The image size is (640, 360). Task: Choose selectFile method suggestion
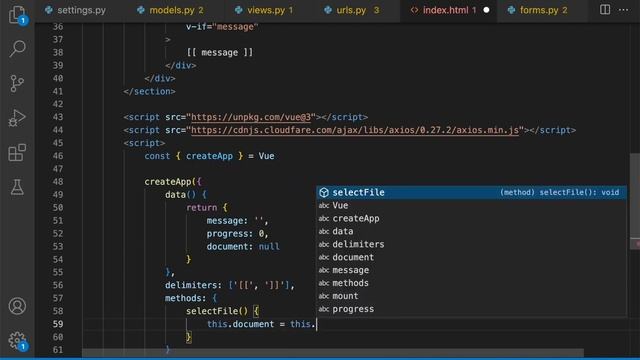click(x=471, y=192)
